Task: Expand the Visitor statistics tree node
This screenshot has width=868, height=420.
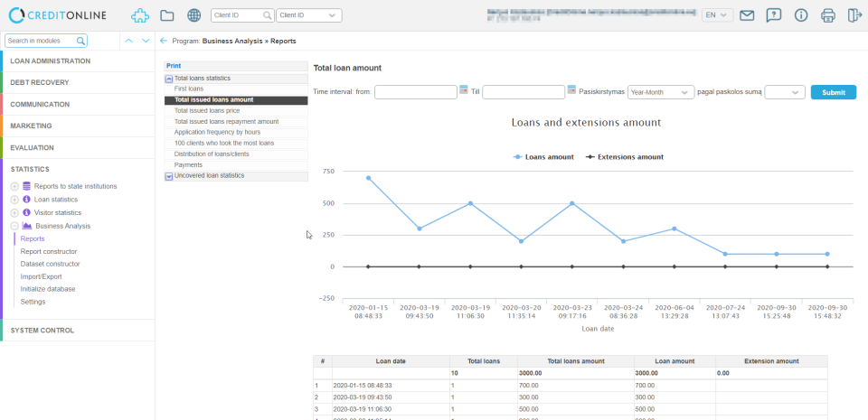Action: (15, 213)
